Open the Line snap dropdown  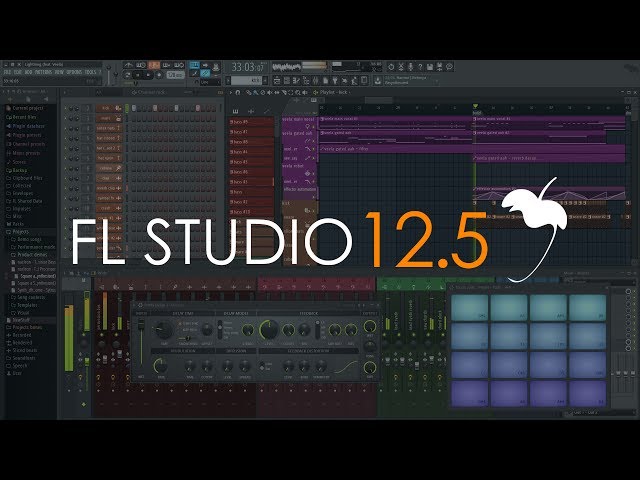[x=209, y=82]
